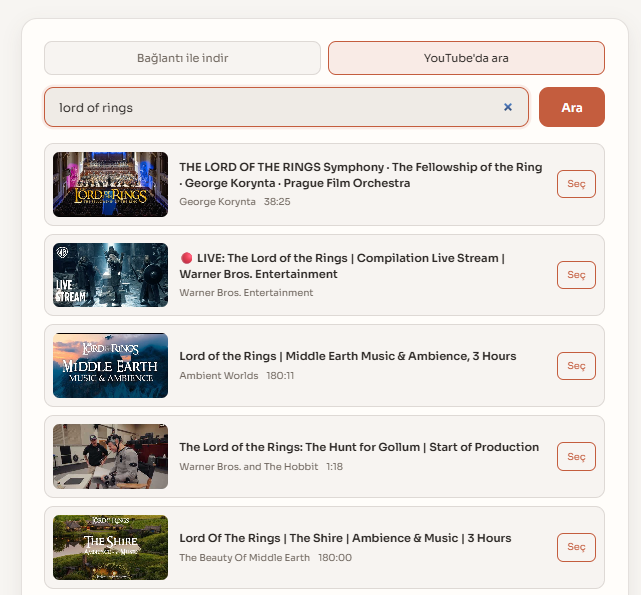Open the LIVE STREAM compilation thumbnail
This screenshot has width=641, height=595.
coord(110,275)
